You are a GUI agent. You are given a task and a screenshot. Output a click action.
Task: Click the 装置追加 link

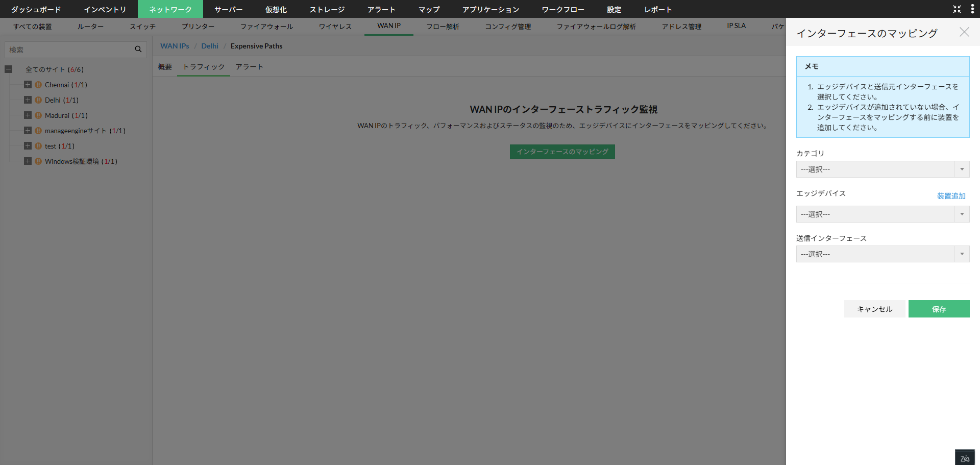(x=951, y=196)
